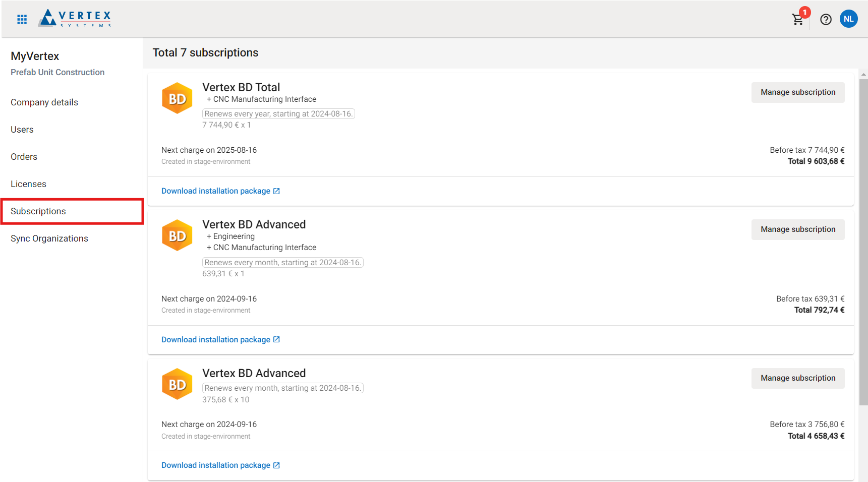Open the shopping cart
Screen dimensions: 868x482
tap(798, 19)
